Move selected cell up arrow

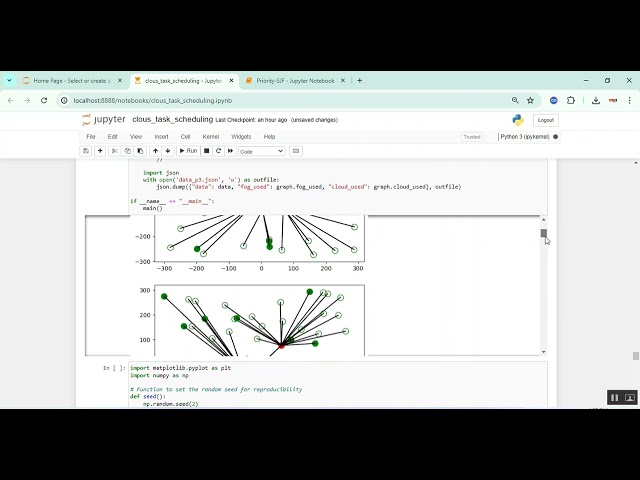[156, 151]
